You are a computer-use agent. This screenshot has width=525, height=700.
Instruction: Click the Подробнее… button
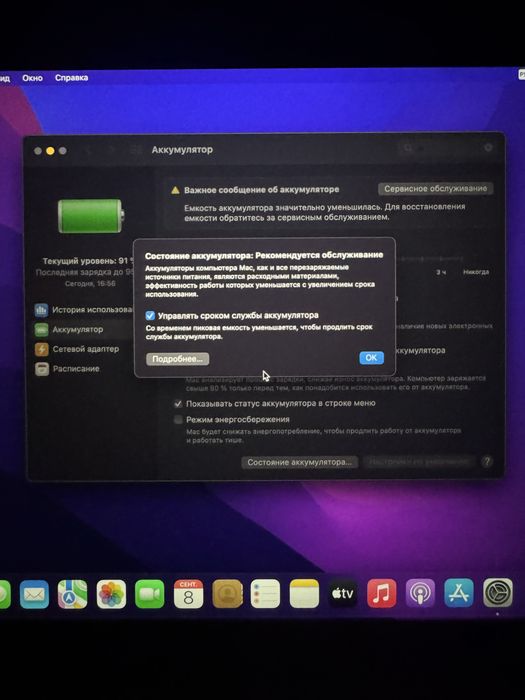pyautogui.click(x=177, y=359)
